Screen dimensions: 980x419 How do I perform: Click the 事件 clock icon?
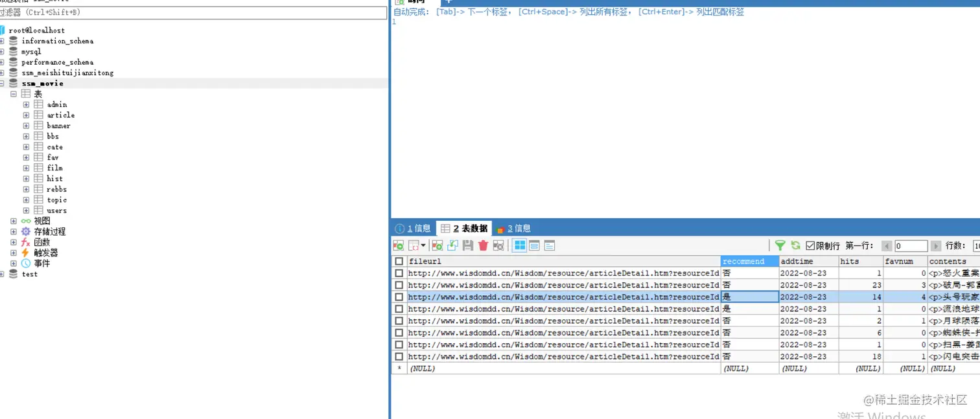(x=26, y=264)
